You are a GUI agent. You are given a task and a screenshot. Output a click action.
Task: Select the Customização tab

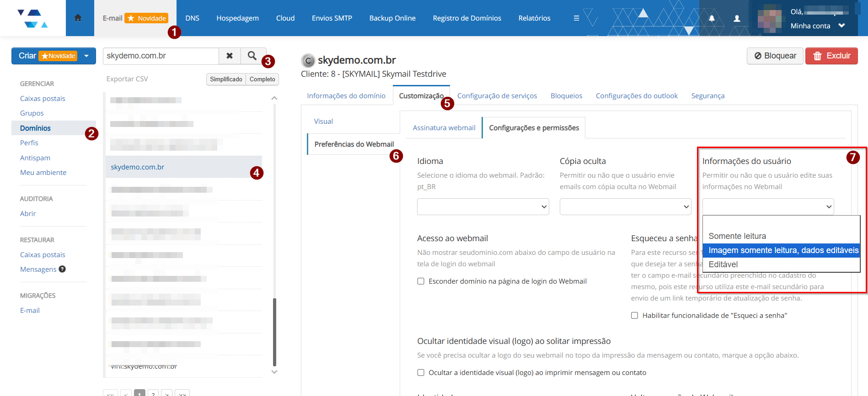(x=421, y=95)
